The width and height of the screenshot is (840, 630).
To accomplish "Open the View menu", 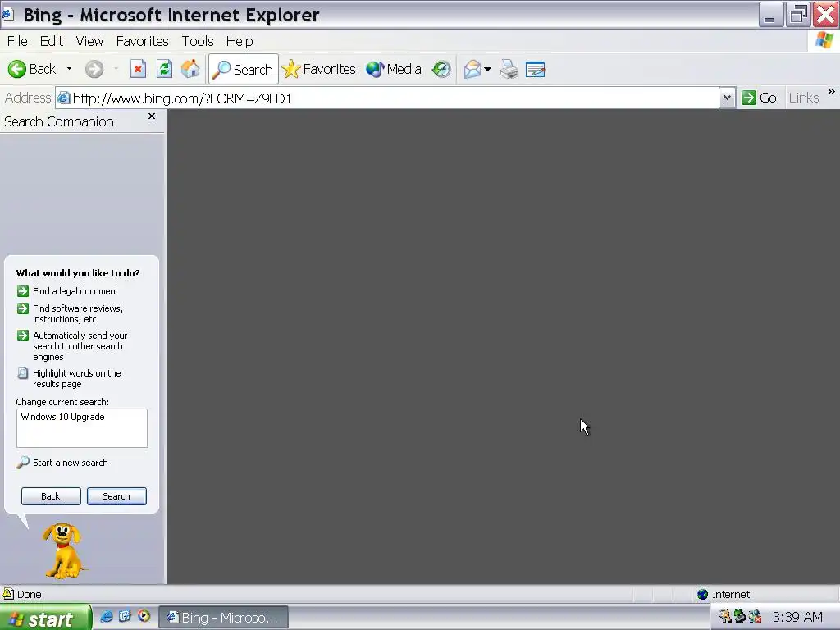I will [x=89, y=41].
